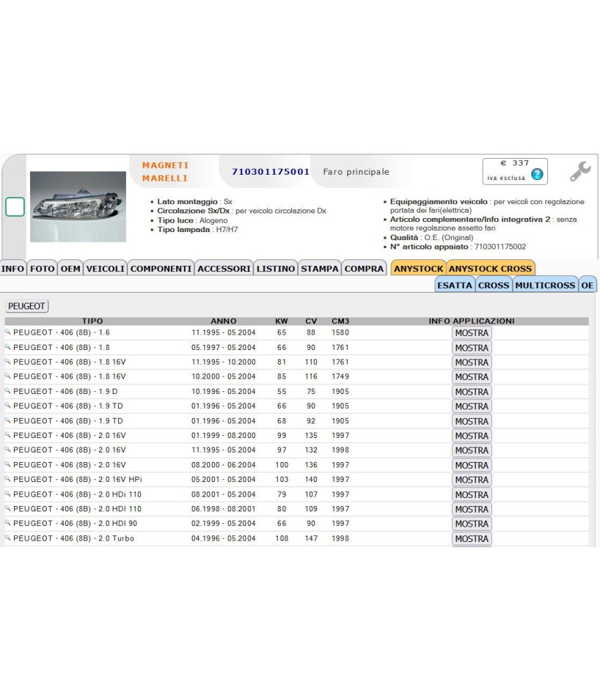
Task: Open the COMPRA tab
Action: (x=364, y=268)
